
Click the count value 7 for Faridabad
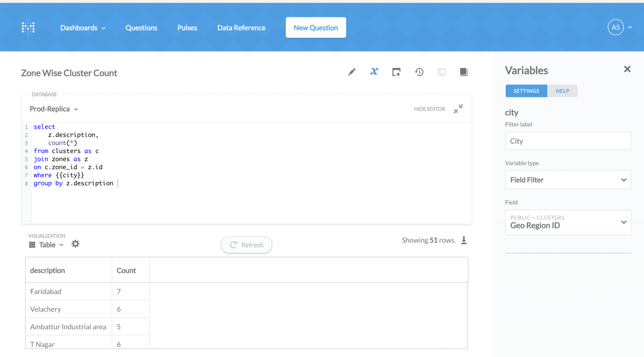130,292
